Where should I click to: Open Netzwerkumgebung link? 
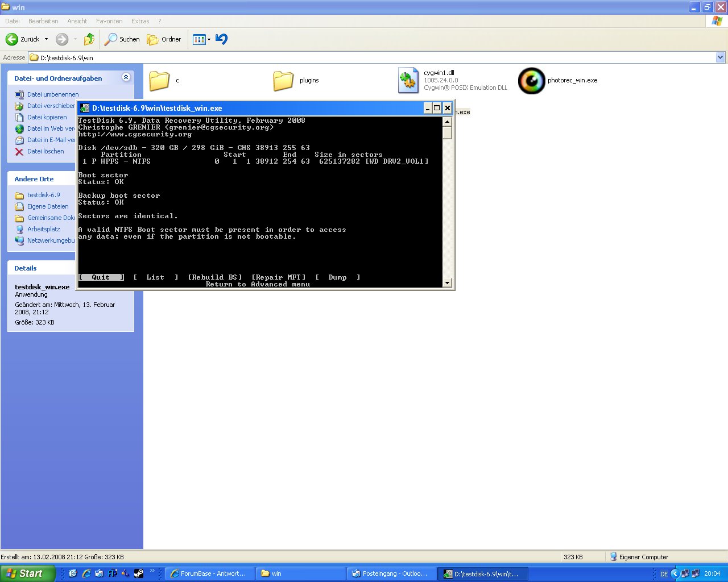tap(51, 240)
